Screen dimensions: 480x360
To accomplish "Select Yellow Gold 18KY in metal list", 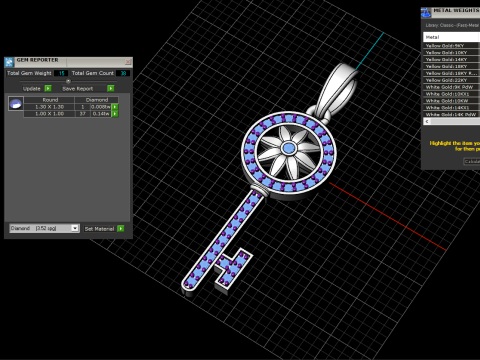I will [451, 66].
